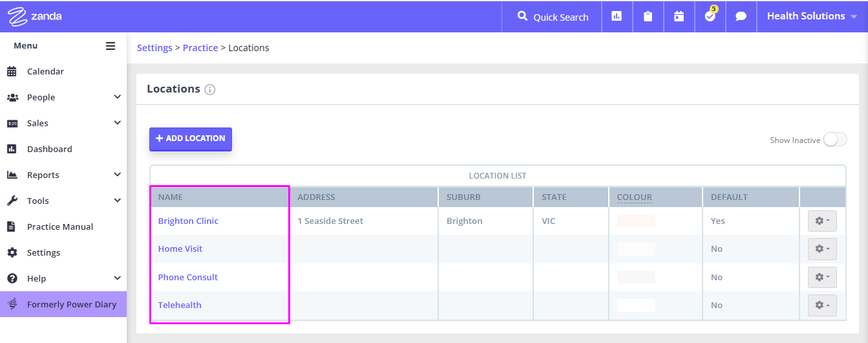Open gear dropdown for Brighton Clinic

(x=822, y=221)
